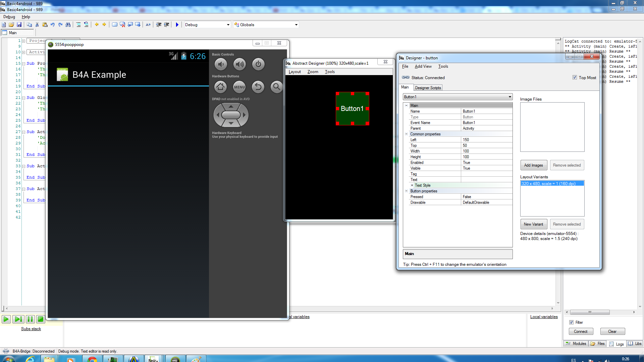Switch to the Modules tab
644x362 pixels.
point(576,344)
